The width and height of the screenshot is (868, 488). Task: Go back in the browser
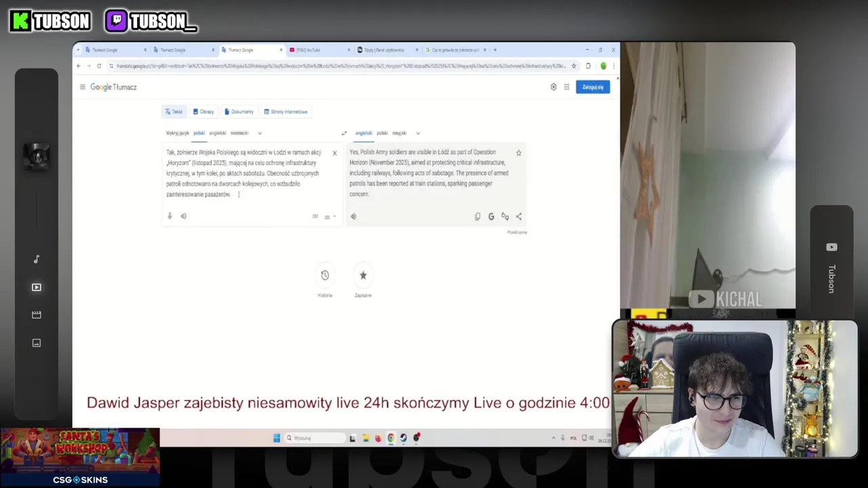(x=79, y=66)
